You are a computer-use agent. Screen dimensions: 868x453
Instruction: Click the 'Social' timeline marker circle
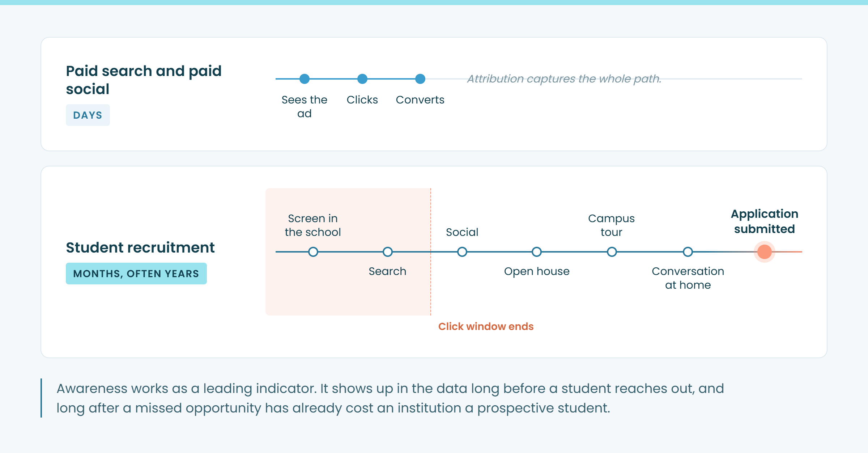click(x=462, y=252)
